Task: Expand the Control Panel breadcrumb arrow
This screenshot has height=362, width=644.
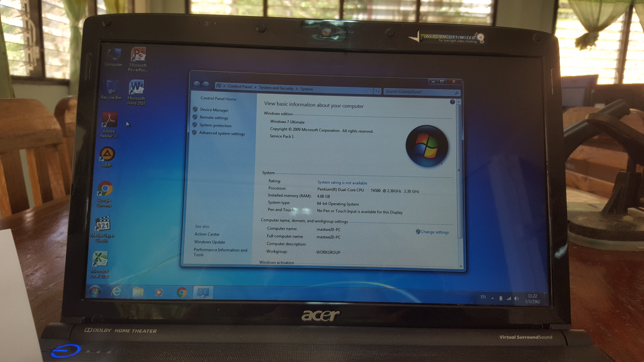Action: tap(255, 87)
